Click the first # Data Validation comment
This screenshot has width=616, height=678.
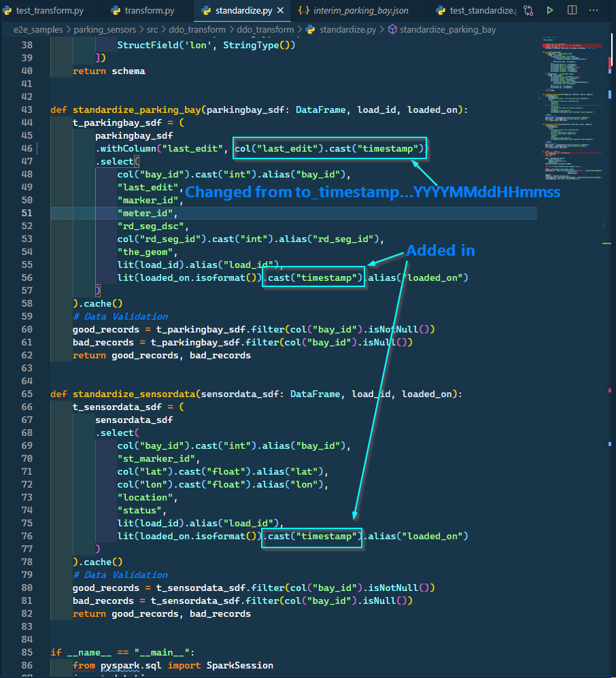pos(120,316)
